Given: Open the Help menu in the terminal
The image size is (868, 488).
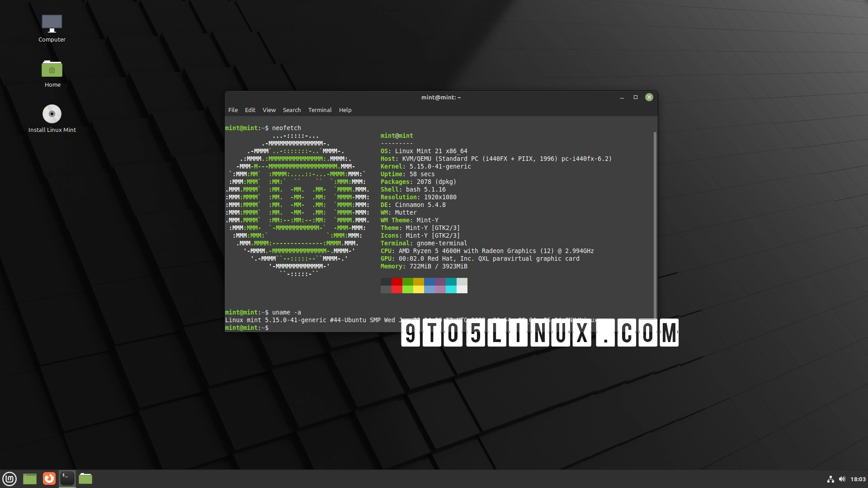Looking at the screenshot, I should [345, 110].
